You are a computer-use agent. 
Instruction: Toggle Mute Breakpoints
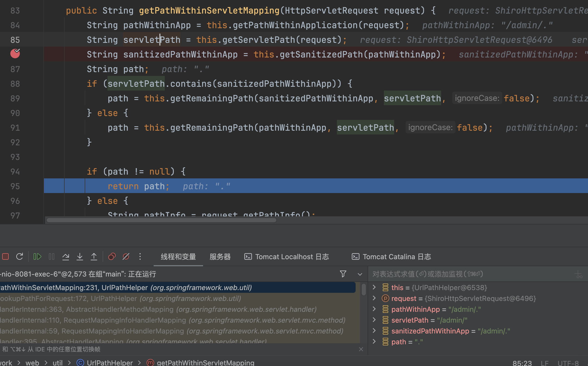click(x=126, y=256)
